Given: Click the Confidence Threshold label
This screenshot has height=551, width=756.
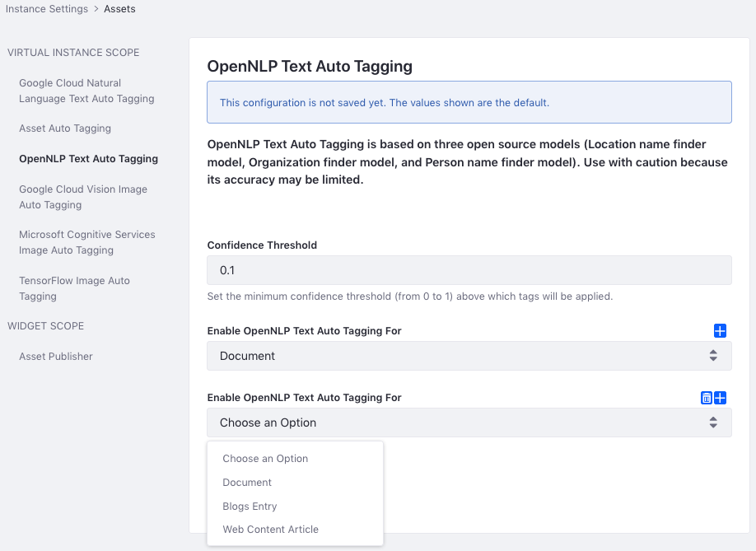Looking at the screenshot, I should [262, 245].
